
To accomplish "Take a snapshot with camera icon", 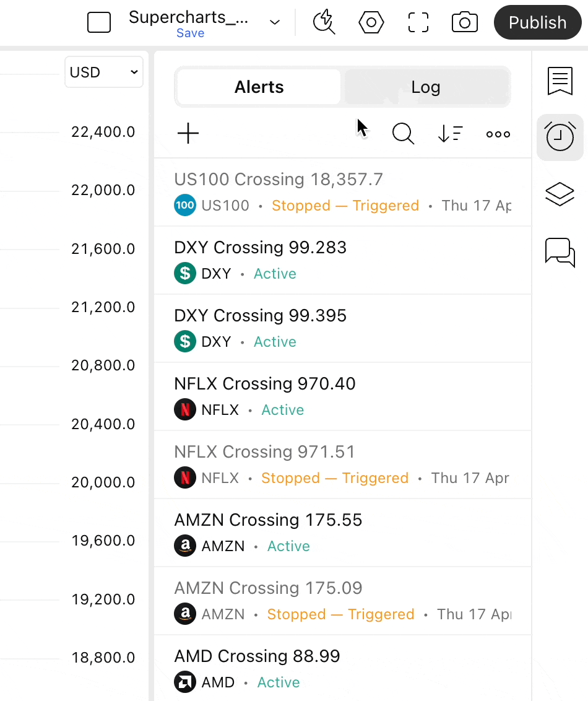I will [465, 22].
